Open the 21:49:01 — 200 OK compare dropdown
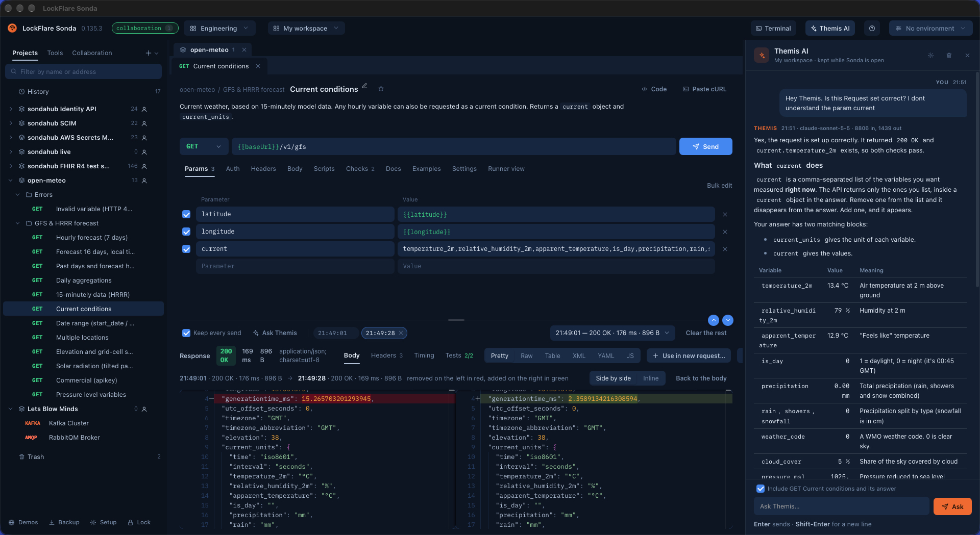The image size is (980, 535). pos(612,333)
